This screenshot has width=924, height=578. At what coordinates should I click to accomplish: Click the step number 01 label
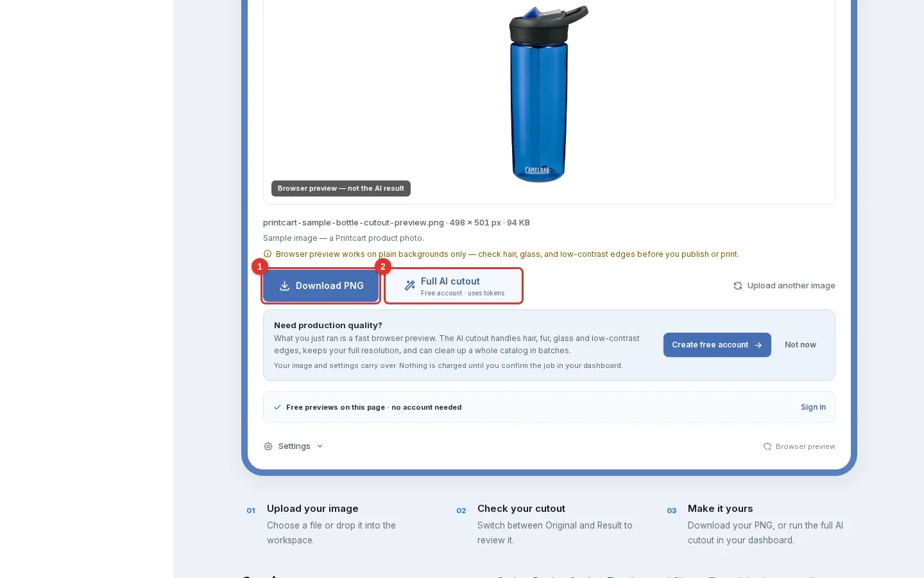pos(251,511)
